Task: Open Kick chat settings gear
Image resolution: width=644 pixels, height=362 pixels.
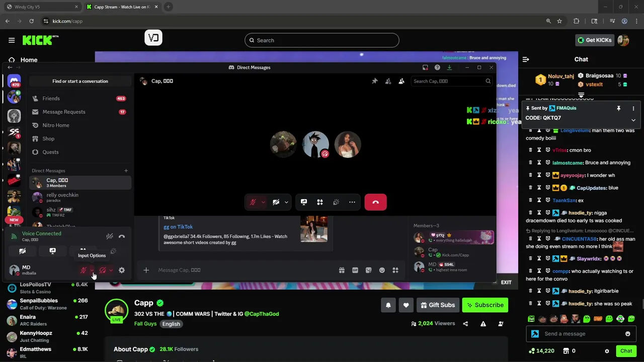Action: click(607, 351)
